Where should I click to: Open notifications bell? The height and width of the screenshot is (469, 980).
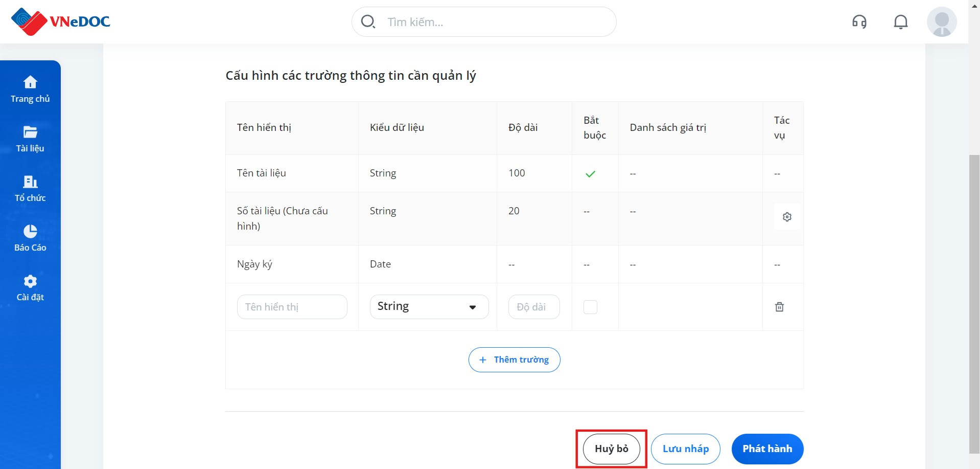(x=900, y=21)
